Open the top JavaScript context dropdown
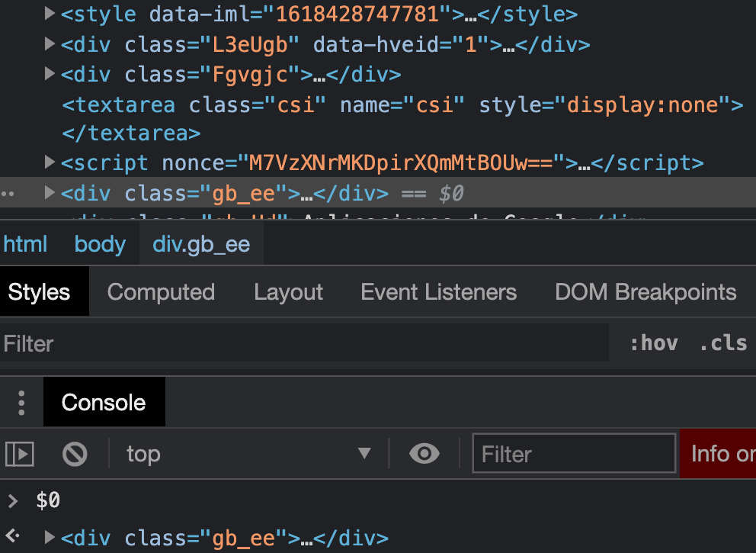Screen dimensions: 756x553 pos(248,454)
